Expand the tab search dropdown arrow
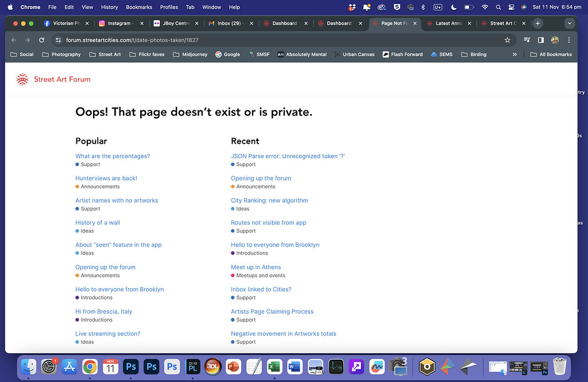The height and width of the screenshot is (382, 588). [569, 24]
